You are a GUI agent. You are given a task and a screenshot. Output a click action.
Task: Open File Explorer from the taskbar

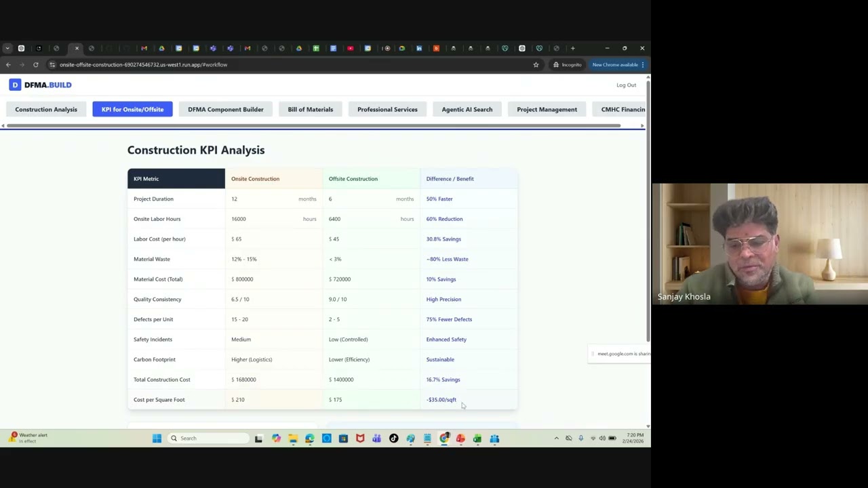point(293,438)
